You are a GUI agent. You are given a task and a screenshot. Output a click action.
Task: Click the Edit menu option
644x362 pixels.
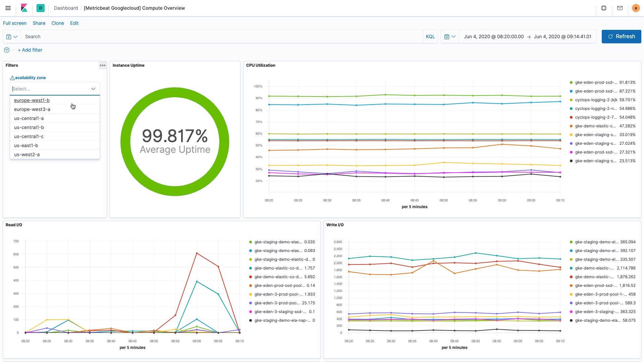[x=74, y=23]
